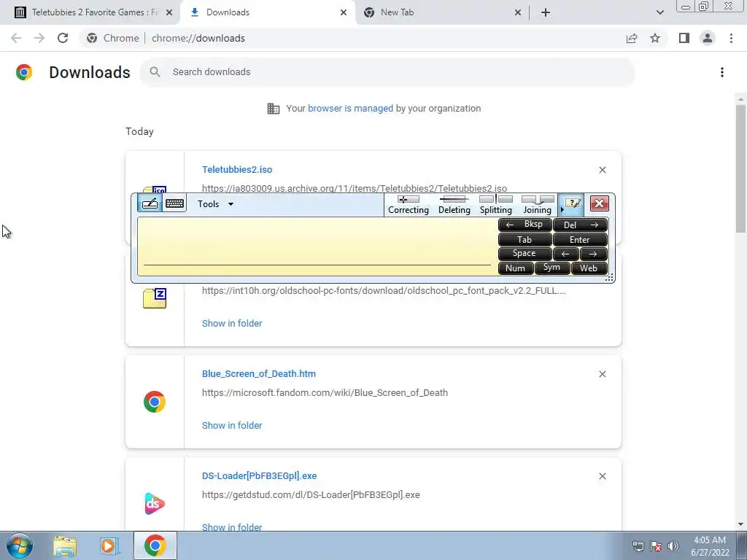Viewport: 747px width, 560px height.
Task: Remove Blue_Screen_of_Death.htm from list
Action: (x=602, y=374)
